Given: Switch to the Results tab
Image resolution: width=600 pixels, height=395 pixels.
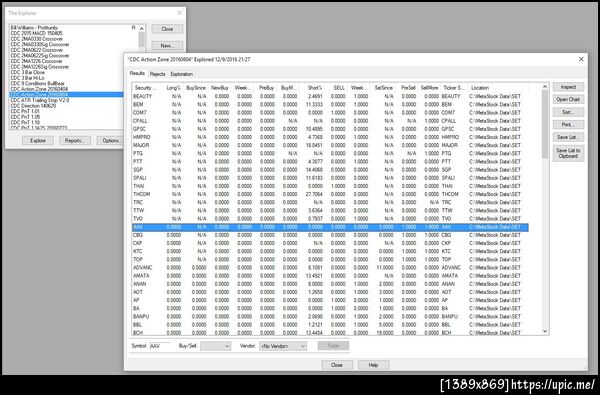Looking at the screenshot, I should 137,73.
